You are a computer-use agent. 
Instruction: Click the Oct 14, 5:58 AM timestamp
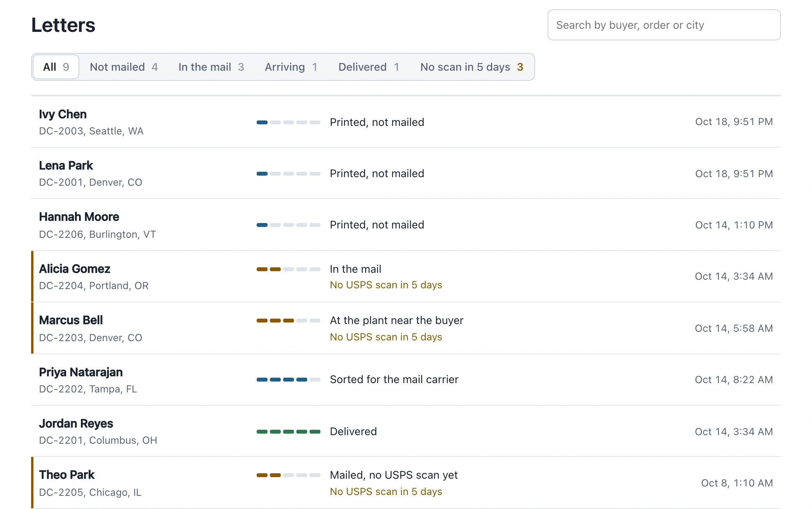point(734,328)
